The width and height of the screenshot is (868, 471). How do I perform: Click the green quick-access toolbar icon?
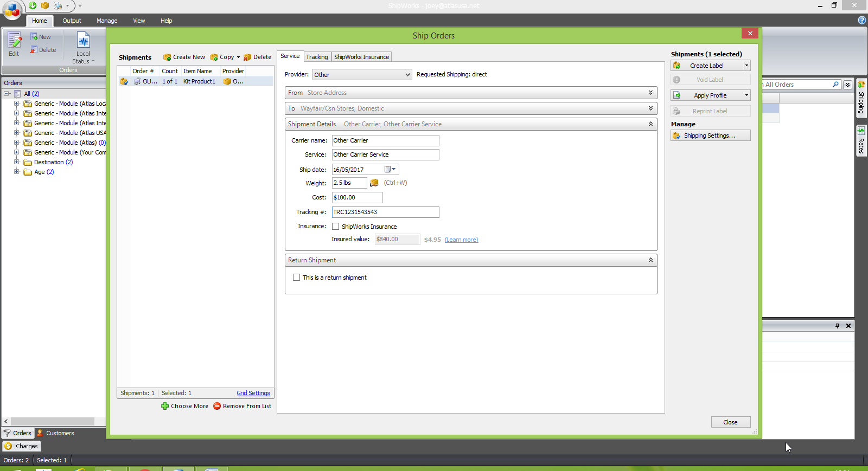[33, 5]
